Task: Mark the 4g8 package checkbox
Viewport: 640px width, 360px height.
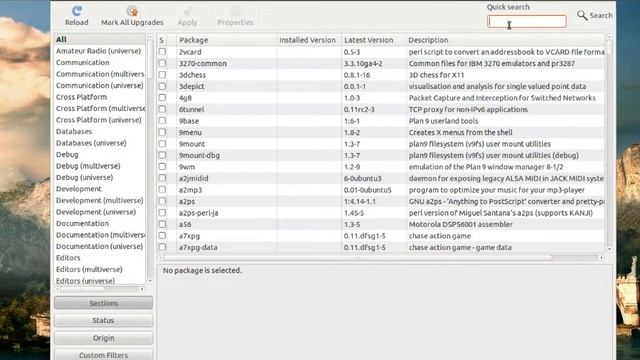Action: 162,98
